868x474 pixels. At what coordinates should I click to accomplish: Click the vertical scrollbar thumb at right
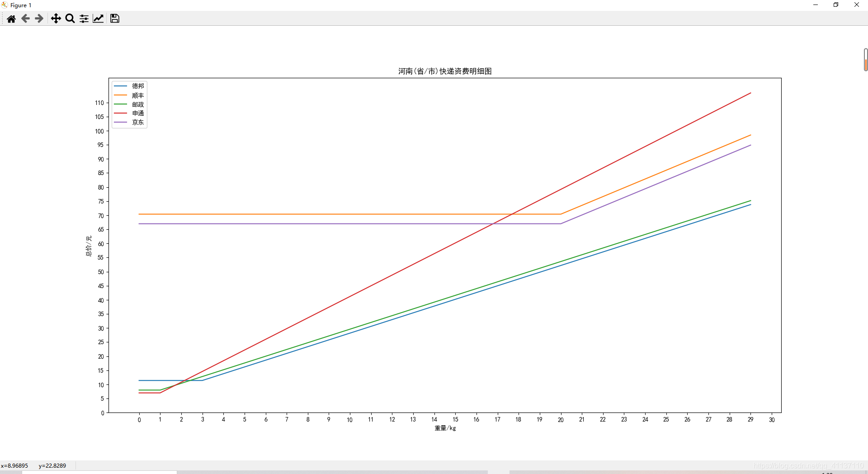[x=866, y=60]
